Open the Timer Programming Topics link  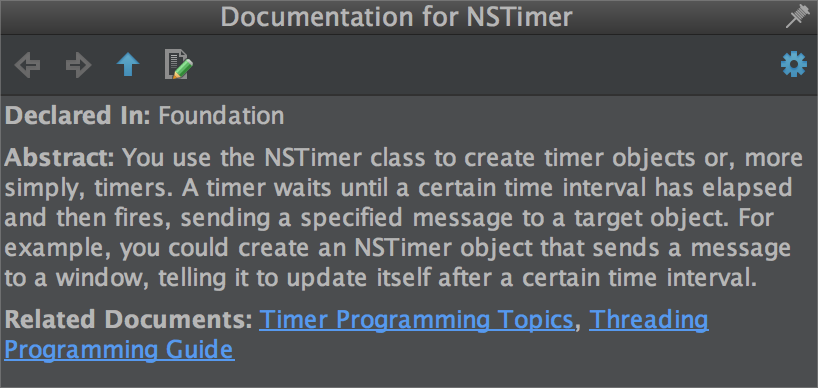(x=416, y=319)
